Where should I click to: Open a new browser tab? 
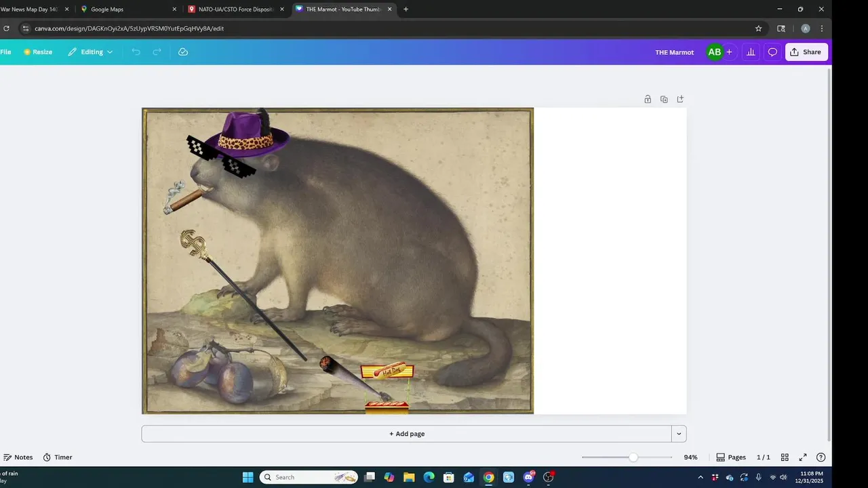(406, 9)
